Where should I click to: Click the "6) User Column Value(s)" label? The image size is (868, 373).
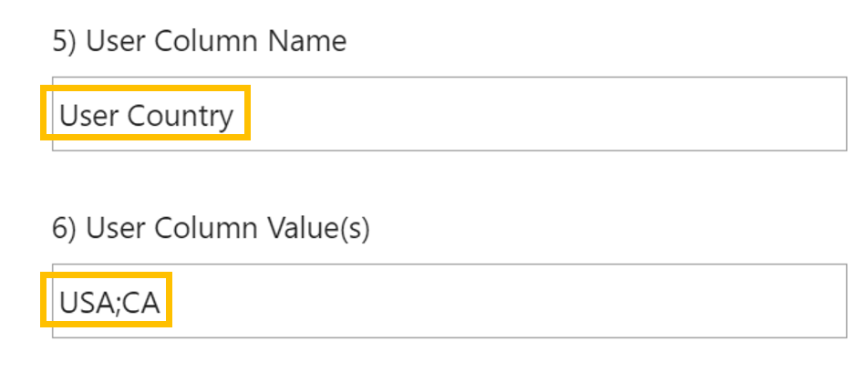[211, 229]
